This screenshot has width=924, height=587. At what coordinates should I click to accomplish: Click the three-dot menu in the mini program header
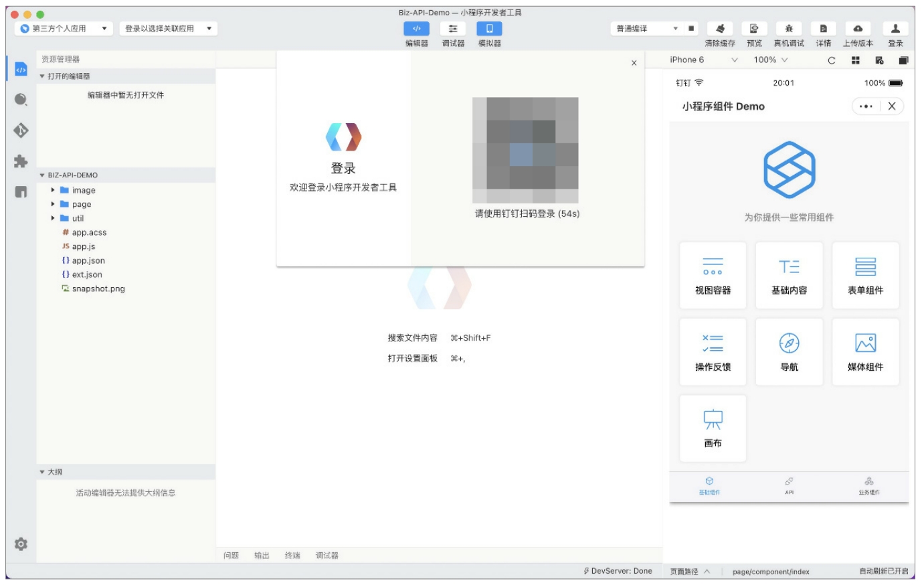point(866,106)
